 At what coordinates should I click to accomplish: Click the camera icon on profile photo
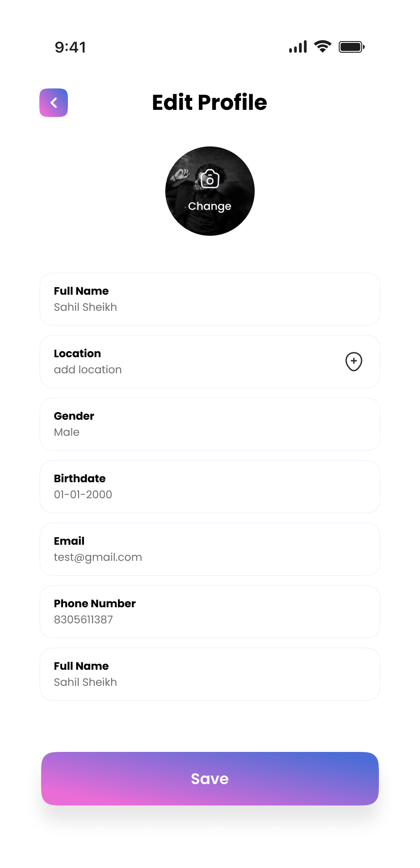pos(210,179)
